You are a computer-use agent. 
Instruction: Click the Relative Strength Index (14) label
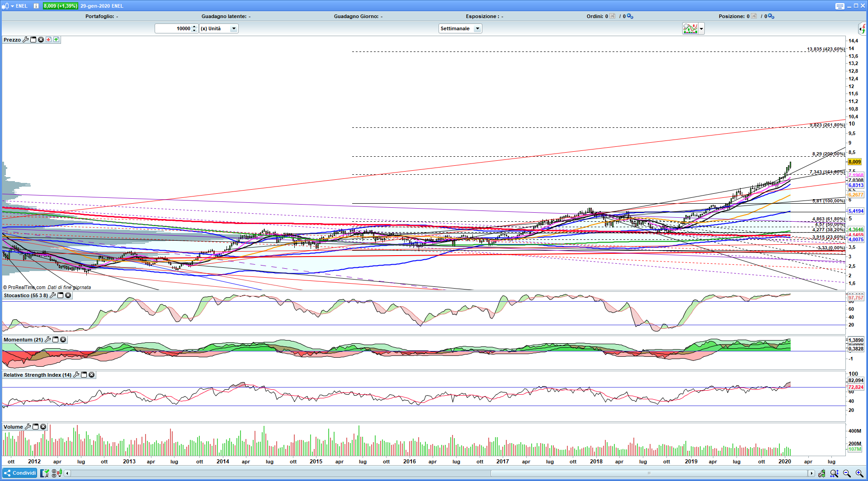coord(38,375)
